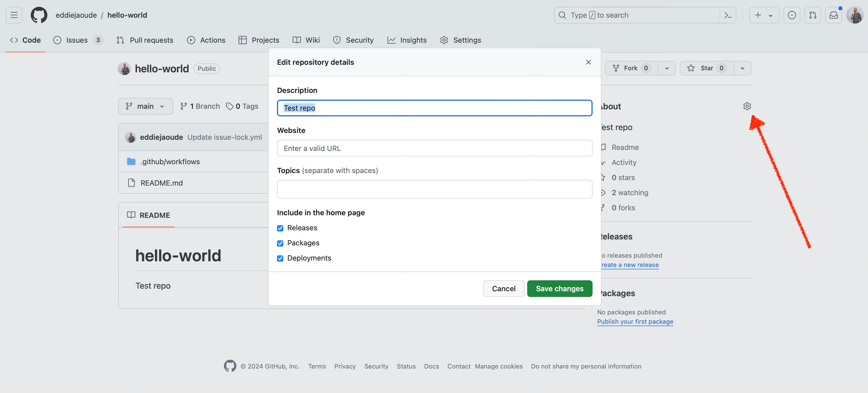Click the Fork button

pos(631,68)
